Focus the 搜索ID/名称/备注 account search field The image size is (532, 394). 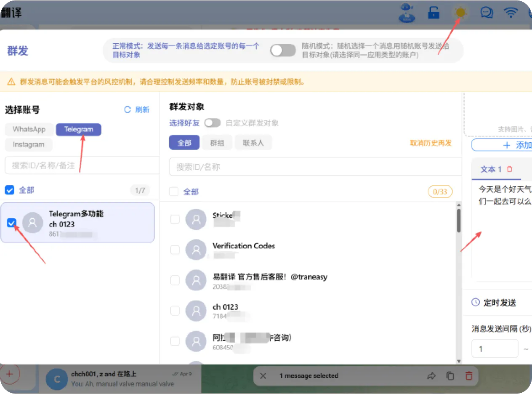pyautogui.click(x=82, y=165)
